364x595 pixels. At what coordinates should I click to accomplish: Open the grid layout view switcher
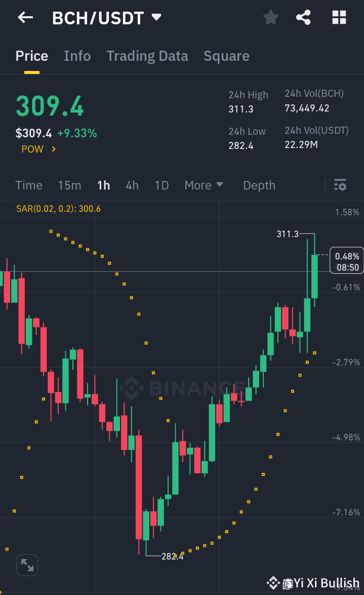tap(338, 17)
